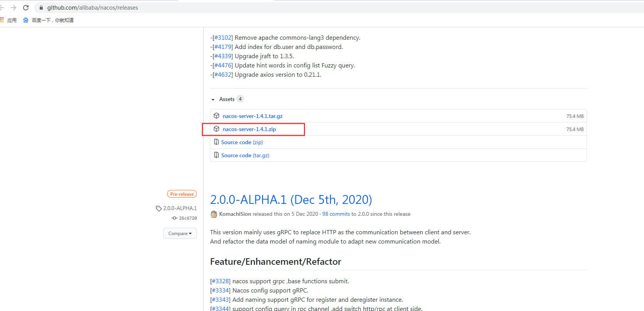The width and height of the screenshot is (644, 311).
Task: Click the lock icon in the address bar
Action: 41,8
